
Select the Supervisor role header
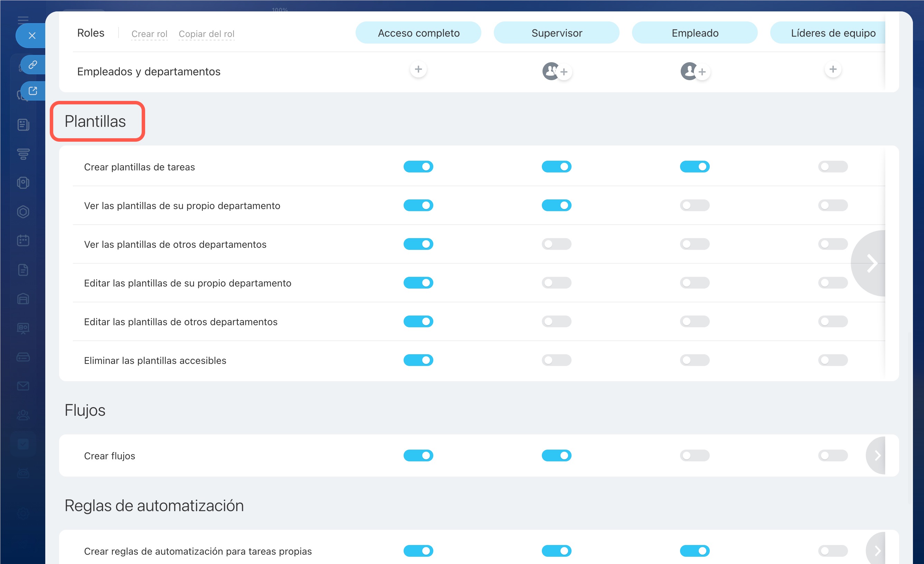coord(556,33)
